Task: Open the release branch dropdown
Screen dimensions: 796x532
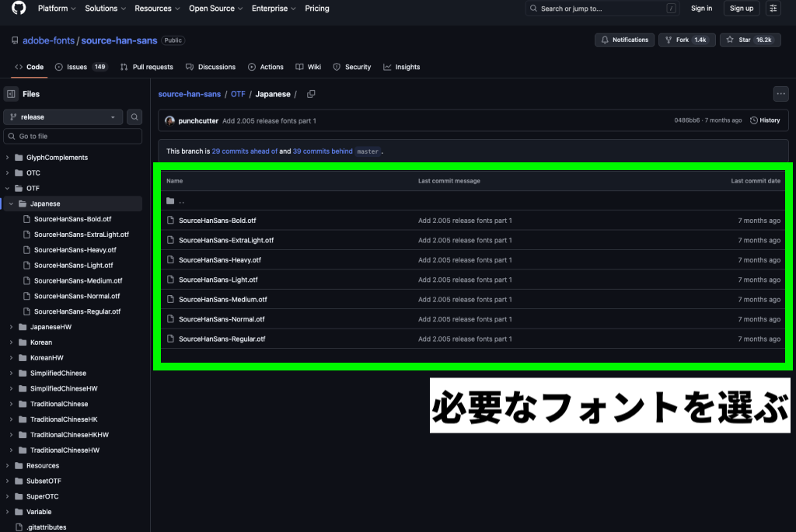Action: tap(63, 117)
